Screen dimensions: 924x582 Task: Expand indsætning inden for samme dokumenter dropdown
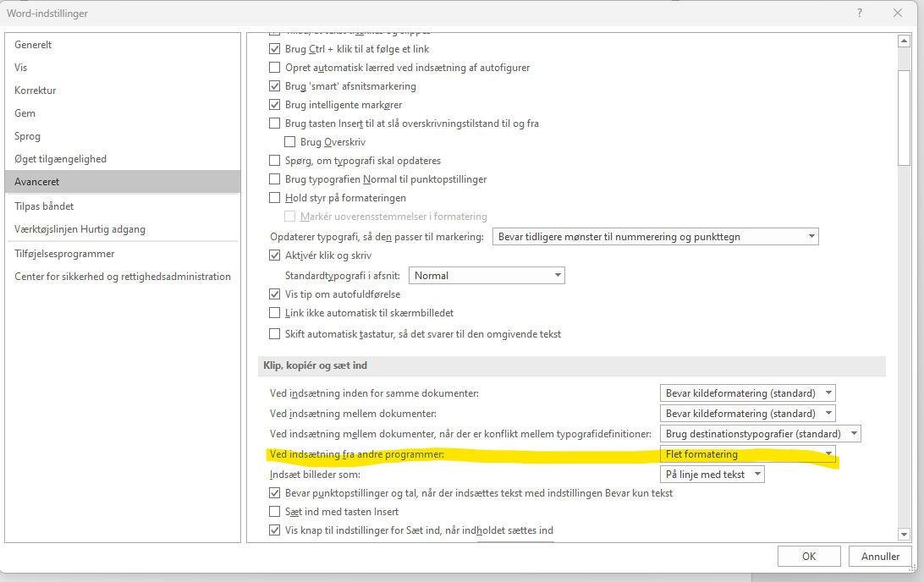point(748,393)
